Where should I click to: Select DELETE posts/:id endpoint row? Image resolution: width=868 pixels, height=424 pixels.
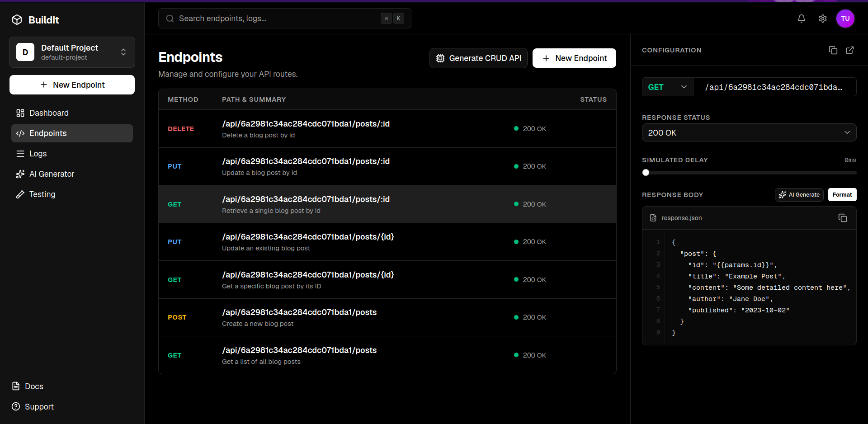(387, 129)
